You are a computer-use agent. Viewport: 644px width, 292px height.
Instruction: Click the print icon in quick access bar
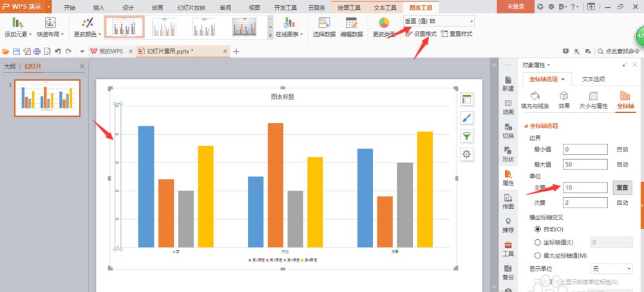(37, 52)
